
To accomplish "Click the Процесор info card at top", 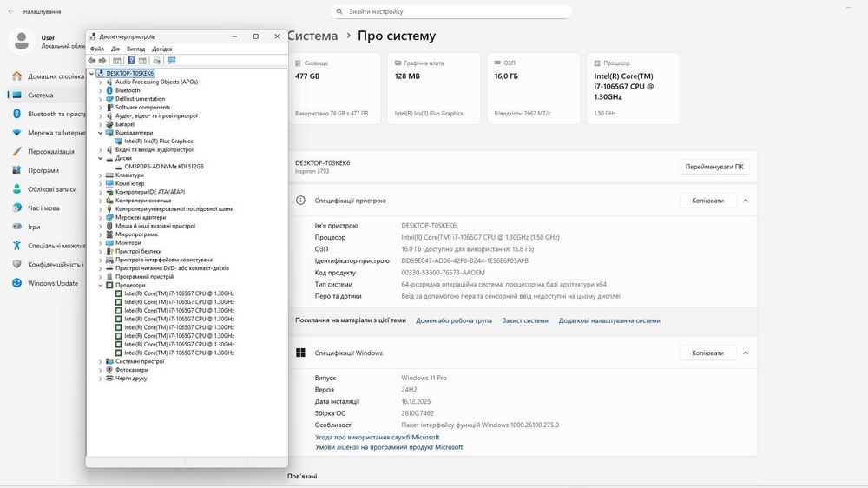I will click(634, 89).
